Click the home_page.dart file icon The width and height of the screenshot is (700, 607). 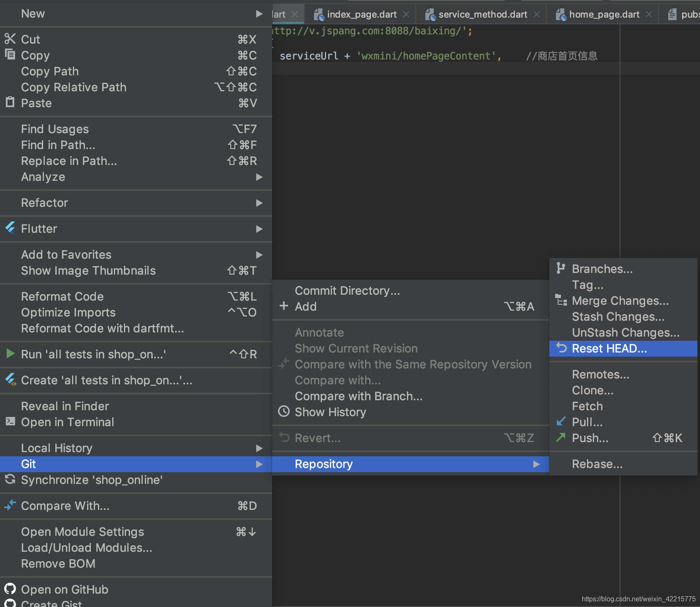[561, 15]
